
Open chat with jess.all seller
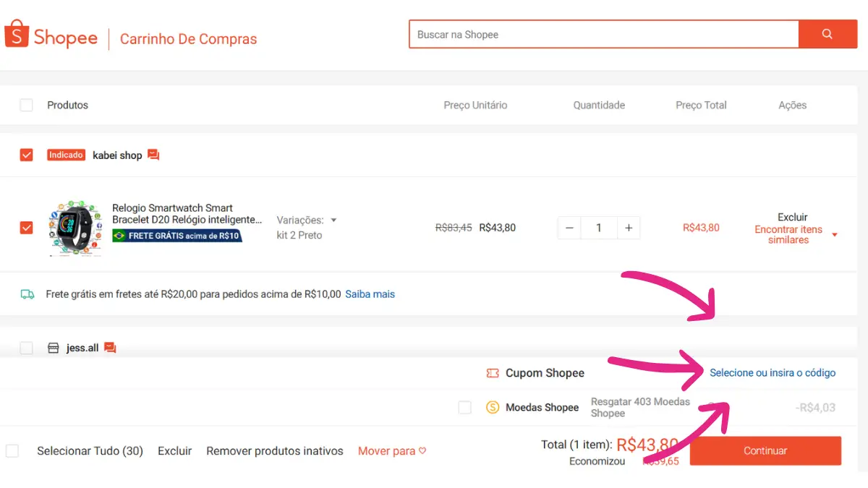point(110,348)
